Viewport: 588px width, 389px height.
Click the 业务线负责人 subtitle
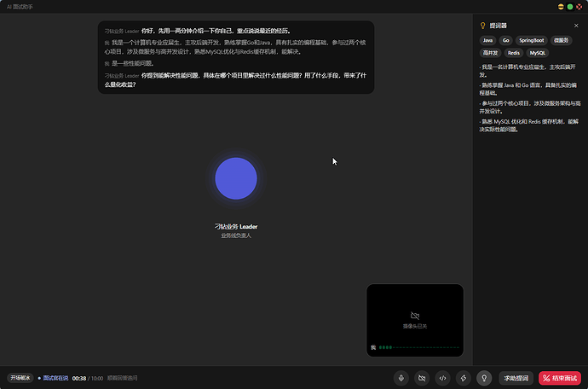click(x=236, y=235)
